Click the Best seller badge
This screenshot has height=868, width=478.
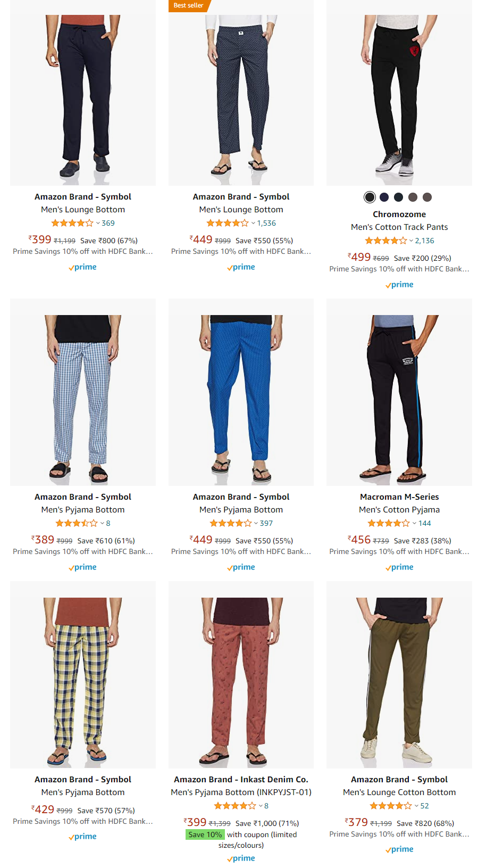tap(189, 5)
